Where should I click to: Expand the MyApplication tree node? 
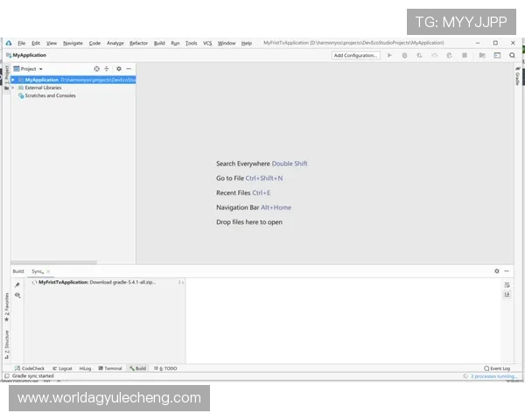coord(13,80)
